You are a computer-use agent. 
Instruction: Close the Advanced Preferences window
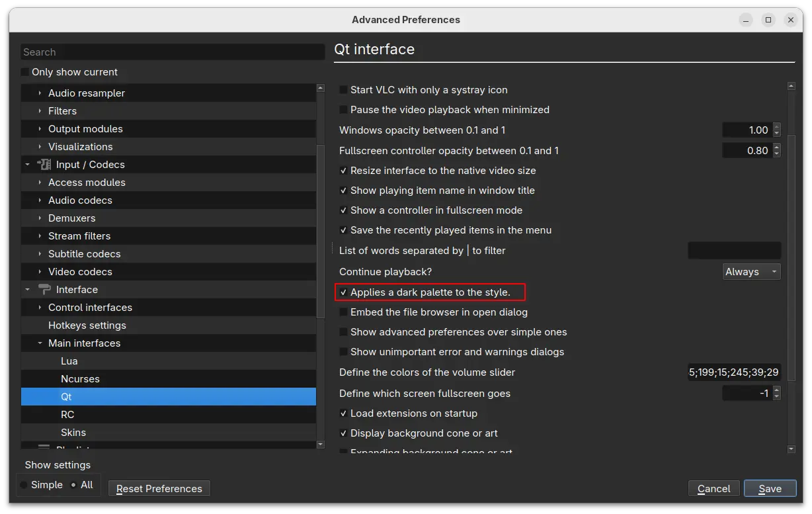point(791,20)
